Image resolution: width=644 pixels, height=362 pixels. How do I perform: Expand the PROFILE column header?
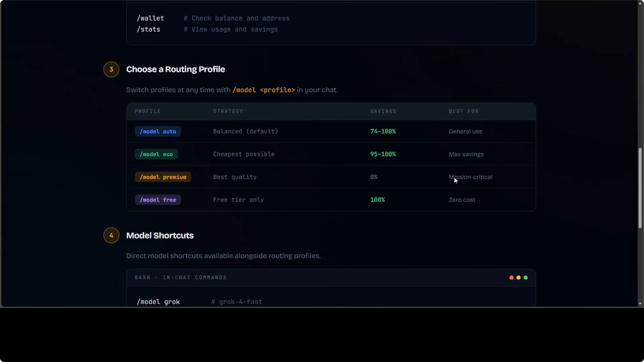coord(148,111)
